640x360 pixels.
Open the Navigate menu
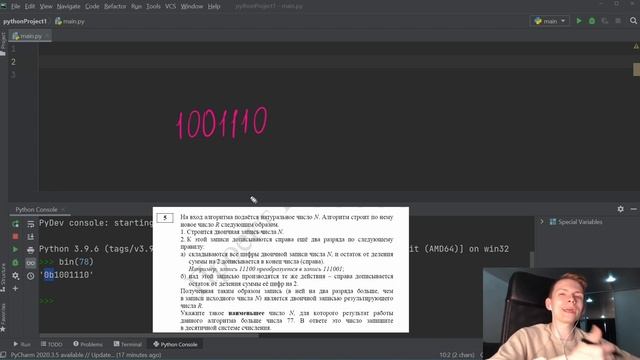pyautogui.click(x=69, y=6)
